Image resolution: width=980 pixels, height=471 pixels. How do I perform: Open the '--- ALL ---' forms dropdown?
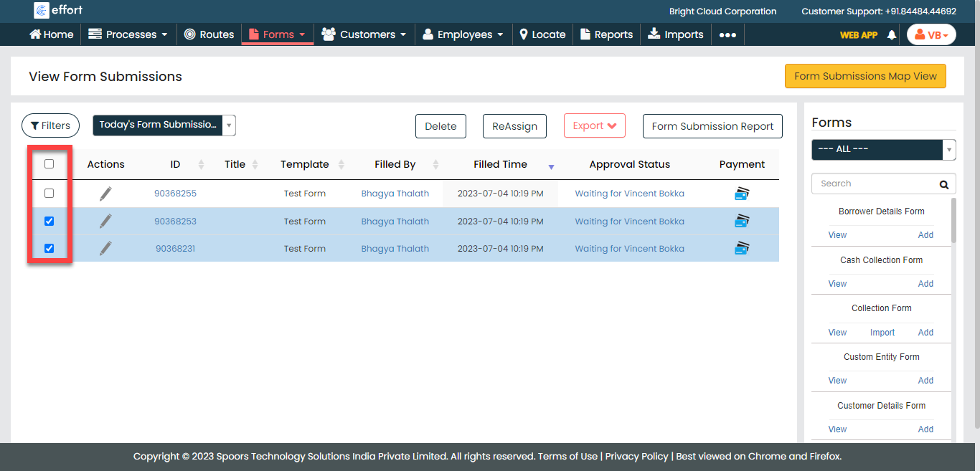pos(883,149)
